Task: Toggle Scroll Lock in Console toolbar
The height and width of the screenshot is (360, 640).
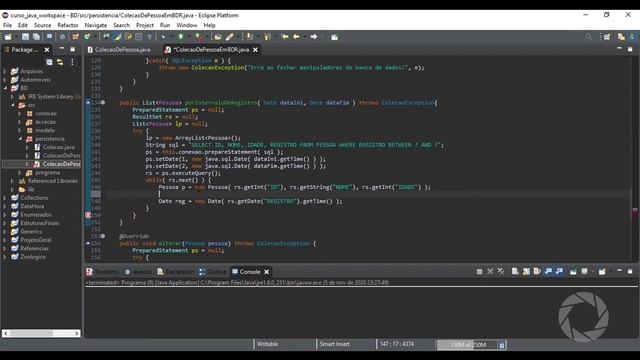Action: coord(526,271)
